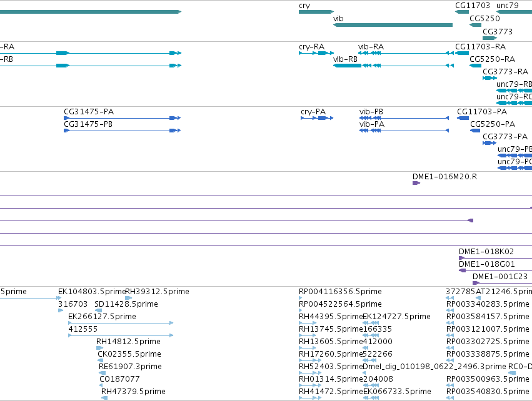Click the RH14812.5prime EST glyph

[100, 348]
